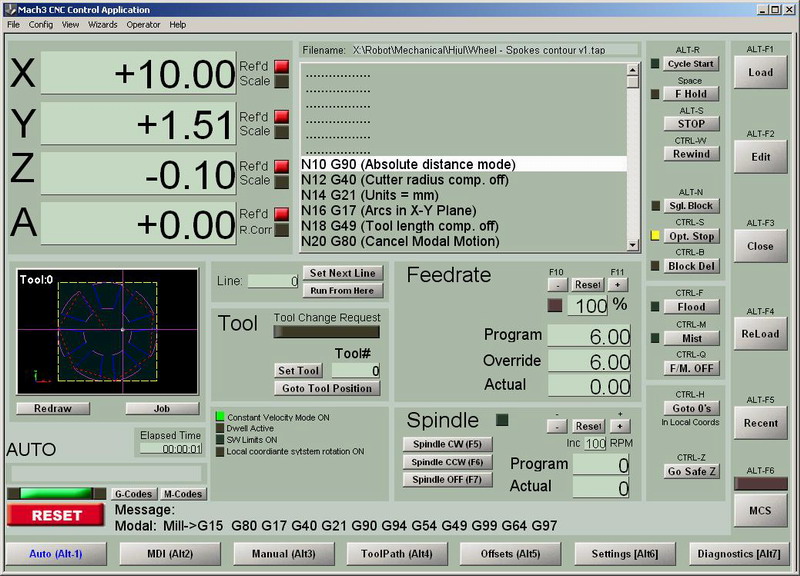Screen dimensions: 800x576
Task: Click Spindle OFF (F7) button
Action: pyautogui.click(x=447, y=480)
